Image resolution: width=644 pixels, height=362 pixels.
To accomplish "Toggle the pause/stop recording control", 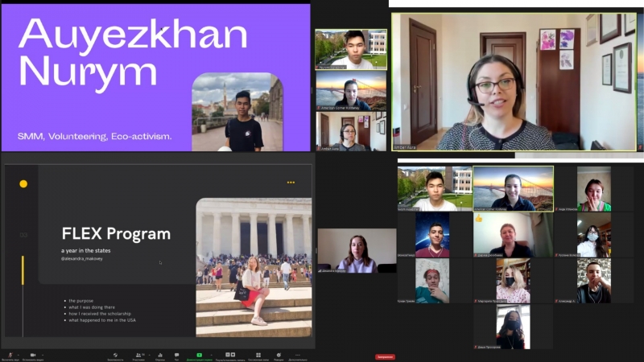I will (230, 354).
